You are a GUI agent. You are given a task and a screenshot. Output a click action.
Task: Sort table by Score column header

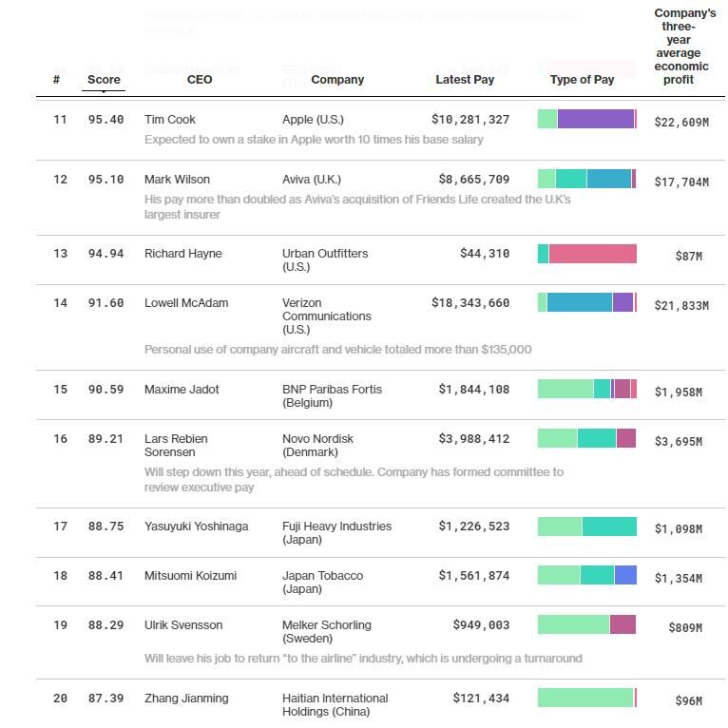104,80
